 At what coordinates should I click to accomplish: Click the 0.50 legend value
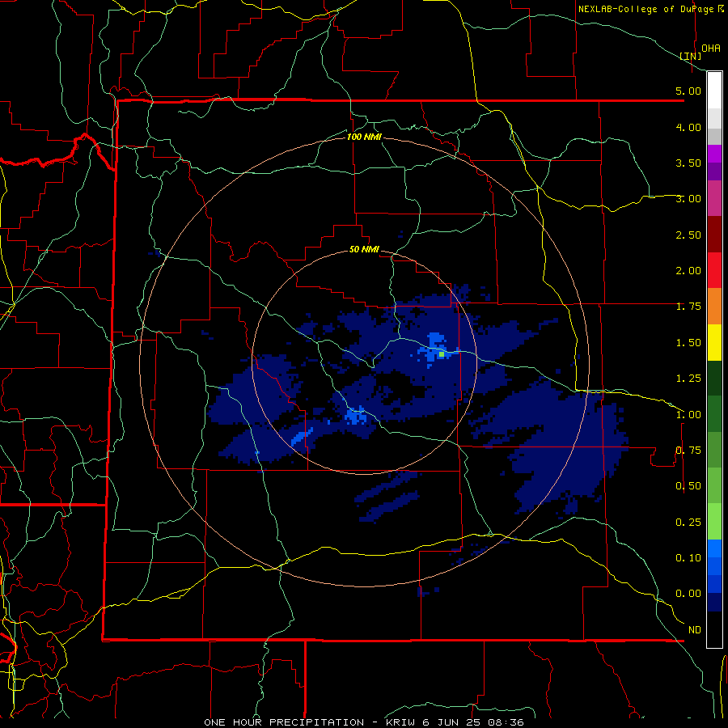pyautogui.click(x=688, y=486)
